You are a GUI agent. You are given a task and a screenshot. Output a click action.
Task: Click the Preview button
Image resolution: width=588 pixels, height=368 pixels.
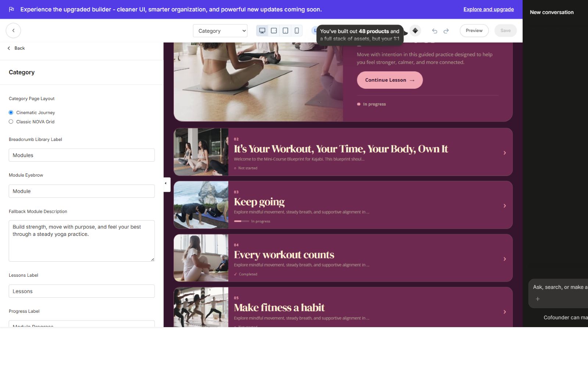pos(474,31)
